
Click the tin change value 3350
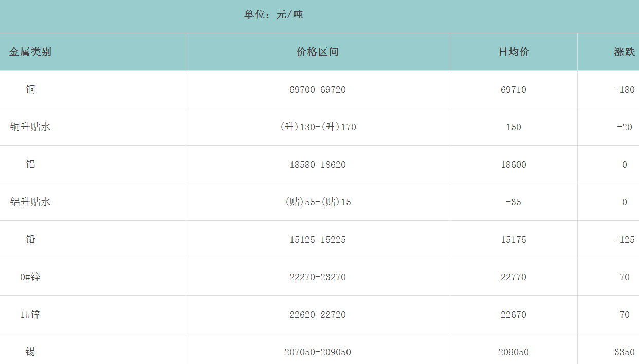624,352
